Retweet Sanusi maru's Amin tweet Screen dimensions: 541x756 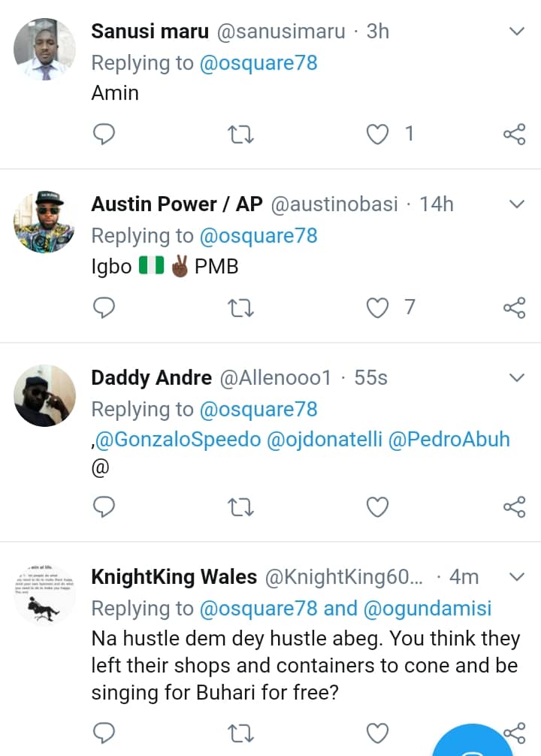pyautogui.click(x=240, y=135)
